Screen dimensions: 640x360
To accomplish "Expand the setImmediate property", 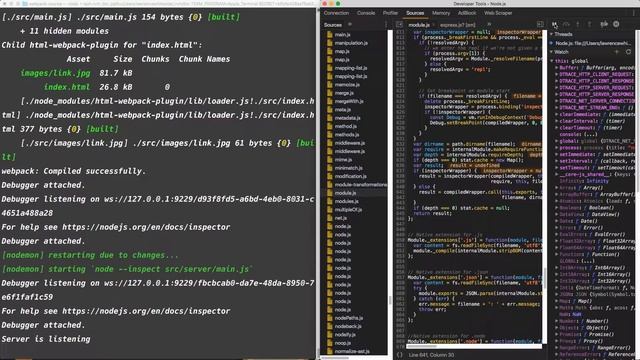I will 557,155.
